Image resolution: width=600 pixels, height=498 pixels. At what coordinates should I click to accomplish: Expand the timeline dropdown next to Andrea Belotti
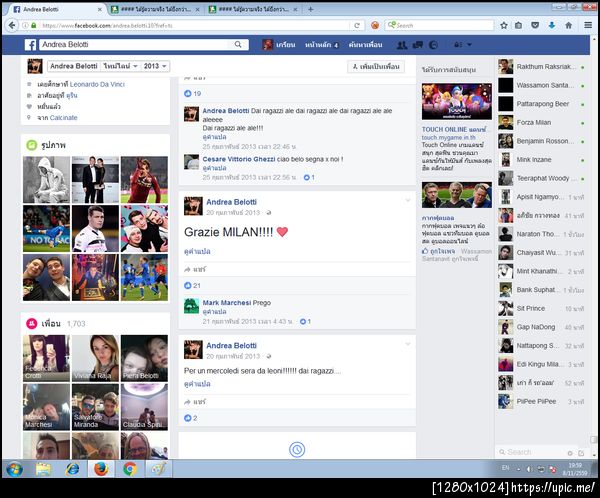(120, 66)
